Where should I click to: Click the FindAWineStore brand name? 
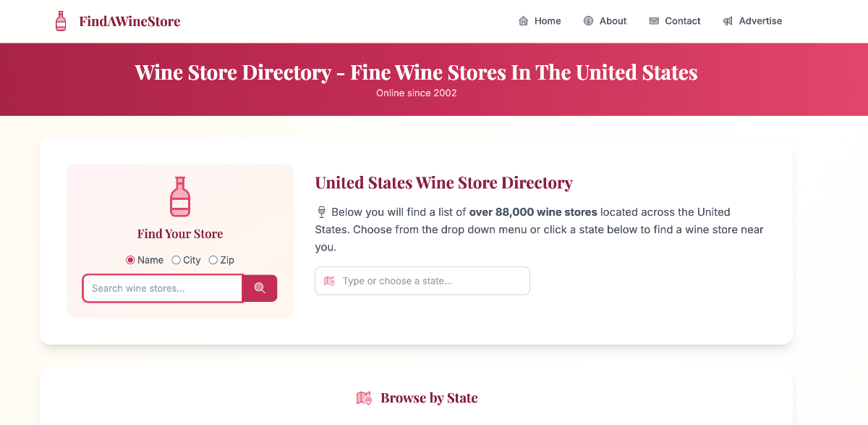tap(130, 21)
